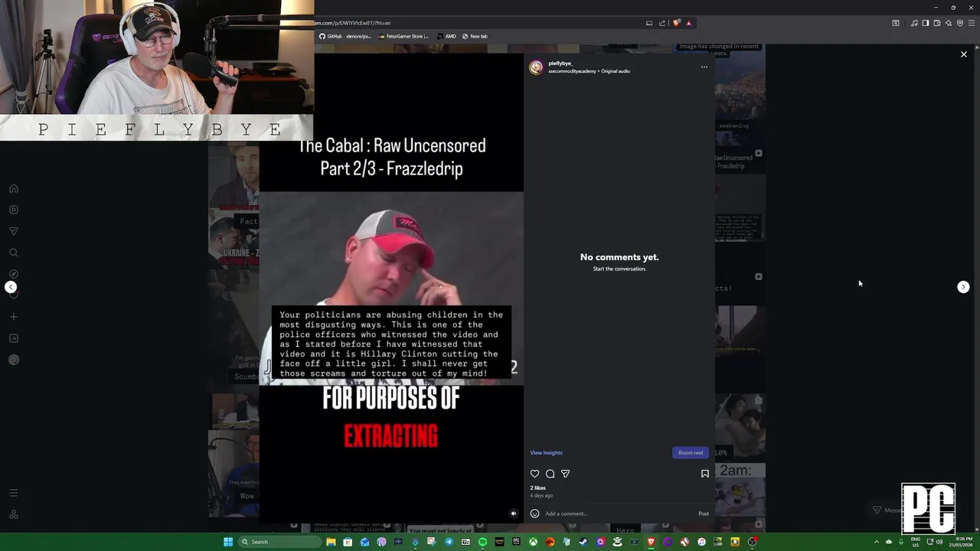Click View insights link
Image resolution: width=980 pixels, height=551 pixels.
[546, 452]
